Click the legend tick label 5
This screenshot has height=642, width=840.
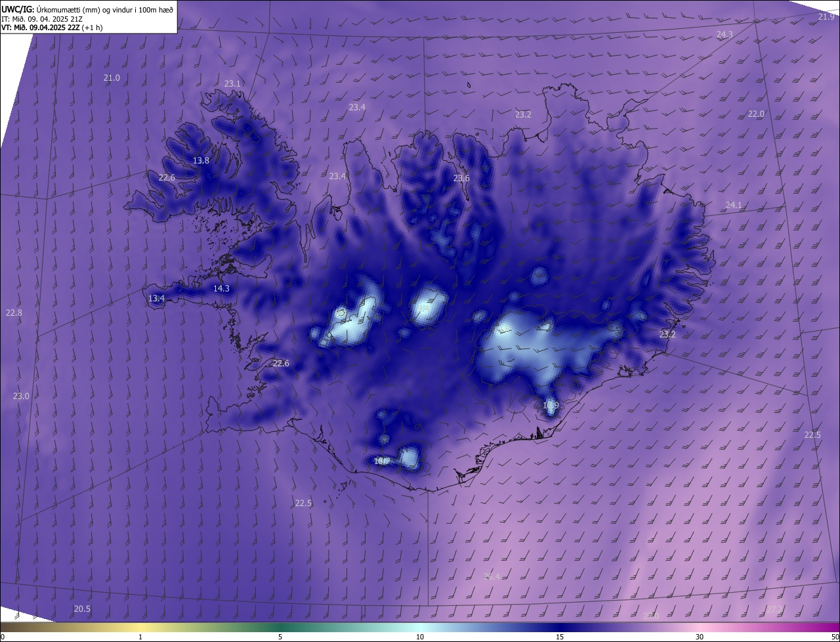point(280,637)
